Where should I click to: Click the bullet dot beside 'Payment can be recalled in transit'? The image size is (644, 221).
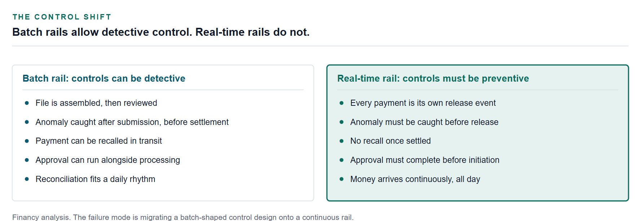27,141
